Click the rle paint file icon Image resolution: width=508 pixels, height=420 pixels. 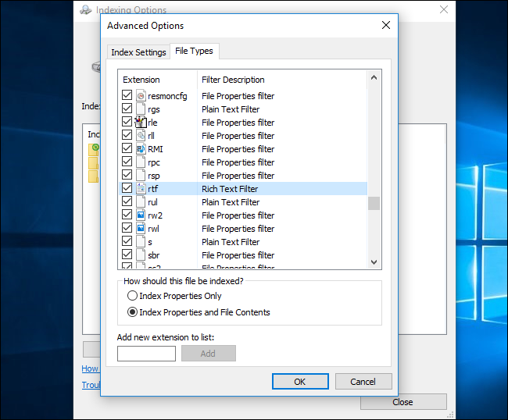pos(141,123)
